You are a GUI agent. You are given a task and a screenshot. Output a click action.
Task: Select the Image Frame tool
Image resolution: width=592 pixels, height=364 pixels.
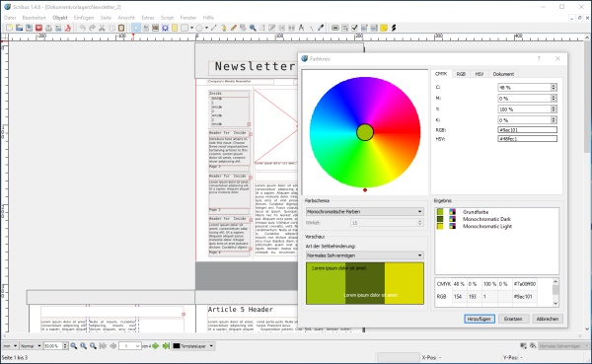pos(155,28)
